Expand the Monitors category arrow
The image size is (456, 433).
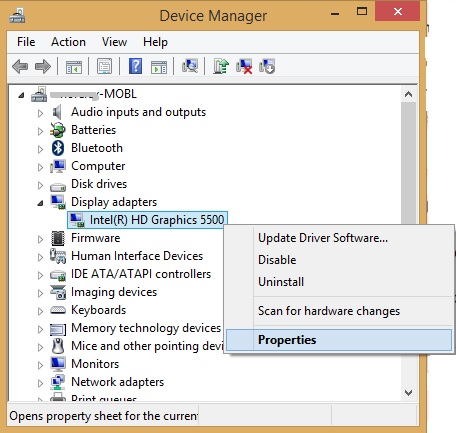point(40,365)
